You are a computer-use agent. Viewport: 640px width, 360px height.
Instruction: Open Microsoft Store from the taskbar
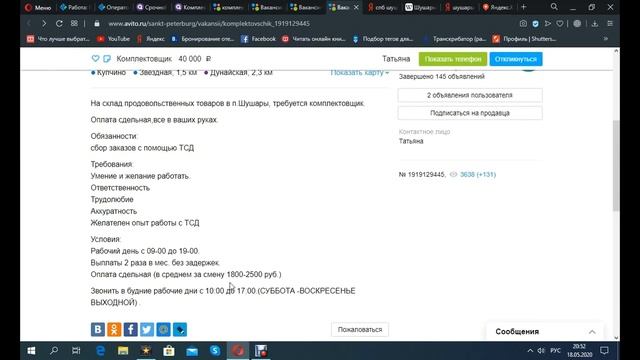pyautogui.click(x=169, y=351)
